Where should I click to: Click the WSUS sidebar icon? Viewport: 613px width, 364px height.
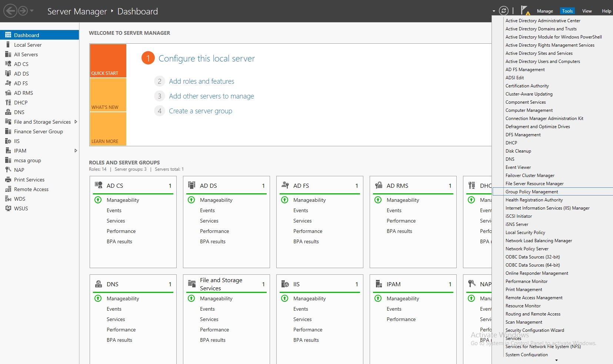[x=8, y=208]
